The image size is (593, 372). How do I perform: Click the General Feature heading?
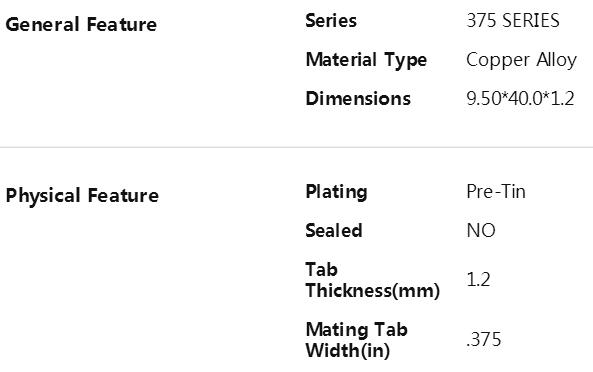coord(81,25)
